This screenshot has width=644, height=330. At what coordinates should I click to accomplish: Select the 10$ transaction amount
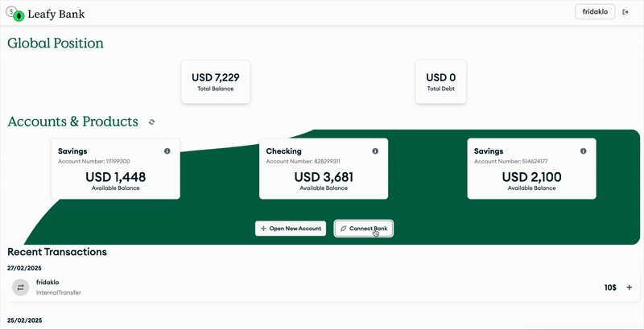point(609,287)
